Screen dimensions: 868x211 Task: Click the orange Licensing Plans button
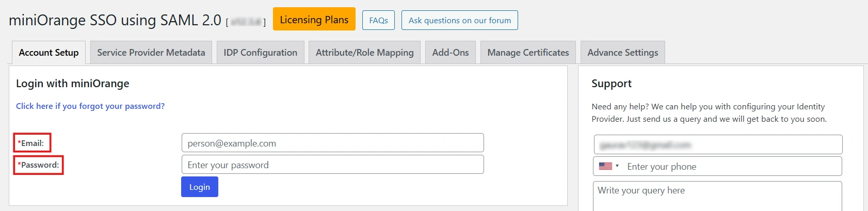314,20
